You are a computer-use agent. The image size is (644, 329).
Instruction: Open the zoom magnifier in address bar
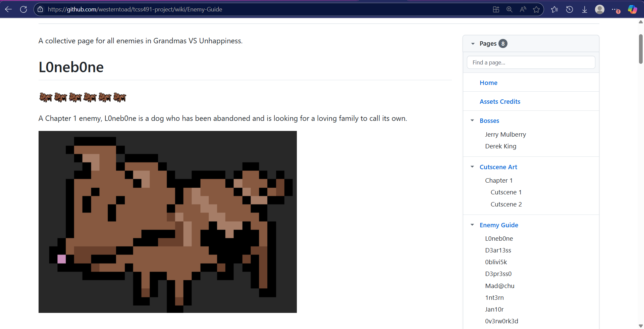click(x=509, y=9)
